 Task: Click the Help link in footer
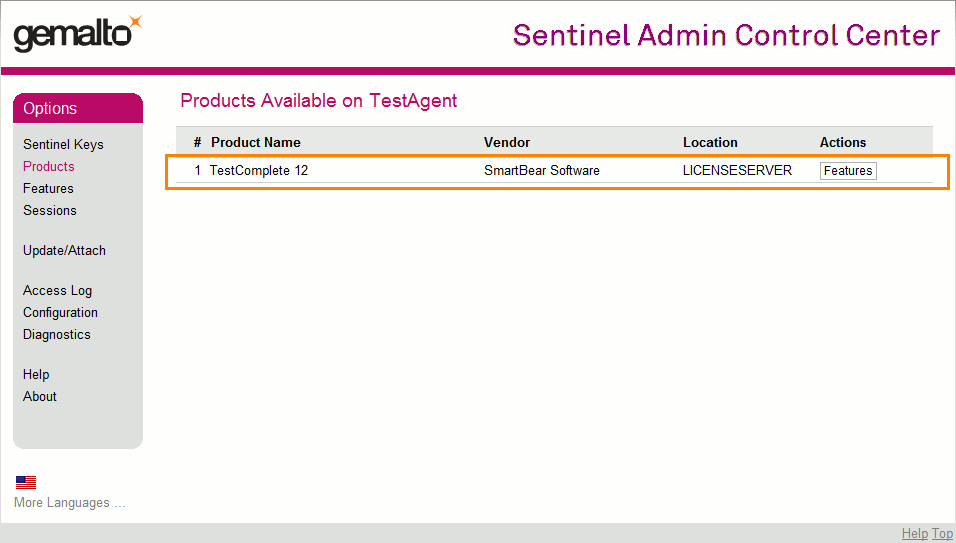pos(914,534)
